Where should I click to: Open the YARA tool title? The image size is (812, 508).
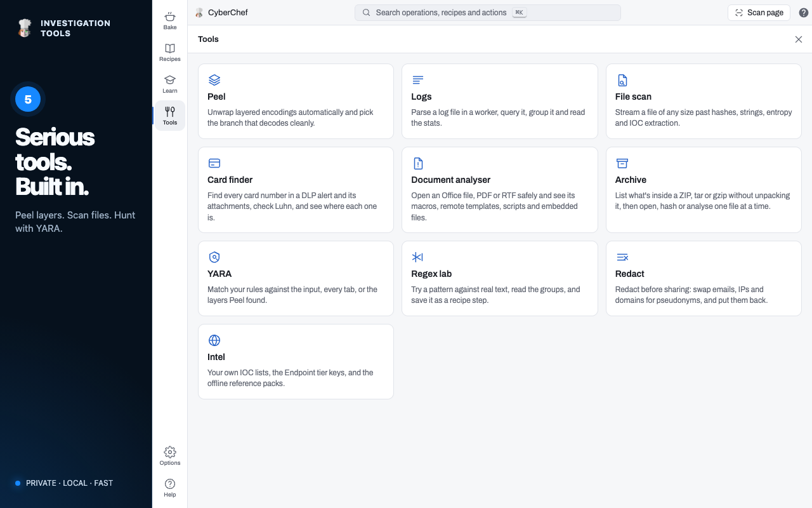219,274
